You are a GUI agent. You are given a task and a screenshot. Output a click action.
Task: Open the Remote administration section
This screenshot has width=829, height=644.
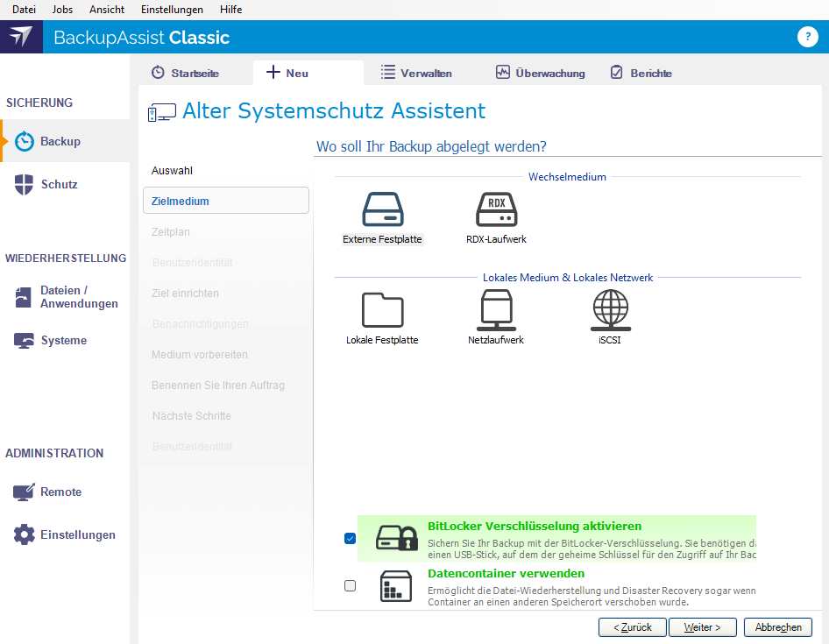(x=60, y=492)
